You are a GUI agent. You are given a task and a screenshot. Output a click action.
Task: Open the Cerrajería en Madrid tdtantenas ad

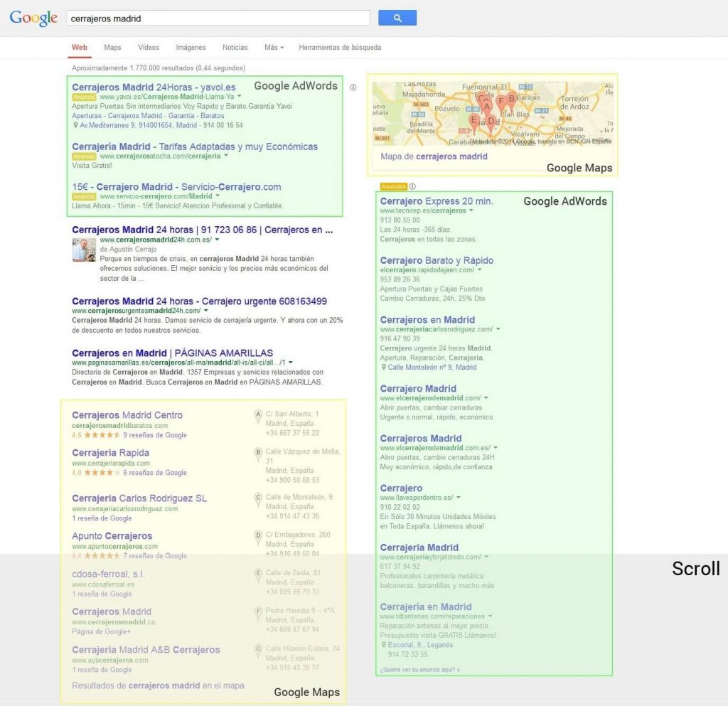click(x=426, y=606)
